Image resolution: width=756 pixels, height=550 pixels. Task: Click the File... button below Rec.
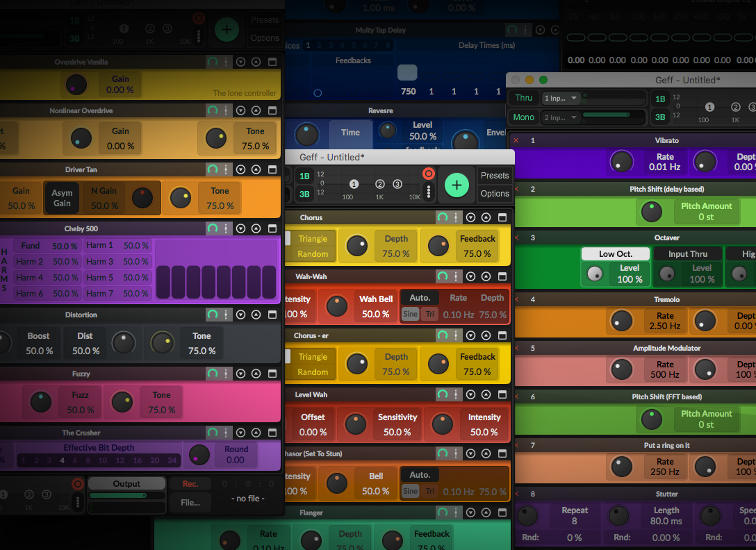click(x=190, y=503)
